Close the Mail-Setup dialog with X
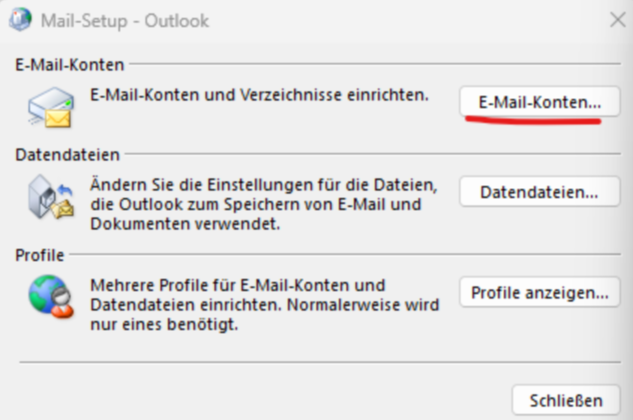 (x=617, y=19)
